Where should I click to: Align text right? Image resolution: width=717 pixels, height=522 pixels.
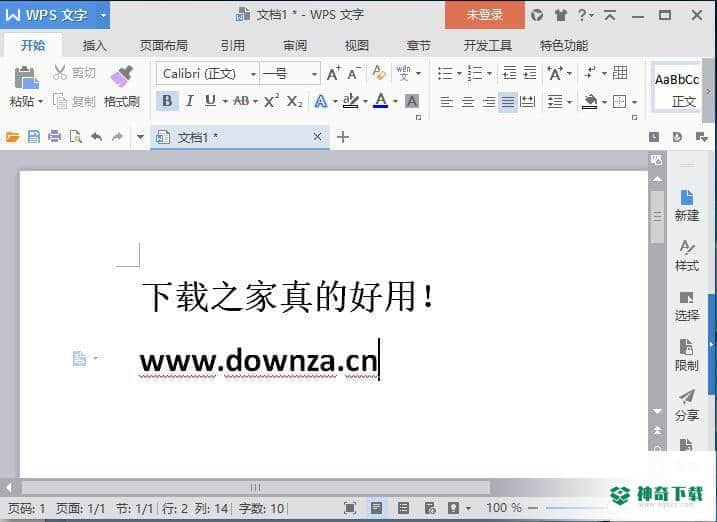coord(488,101)
